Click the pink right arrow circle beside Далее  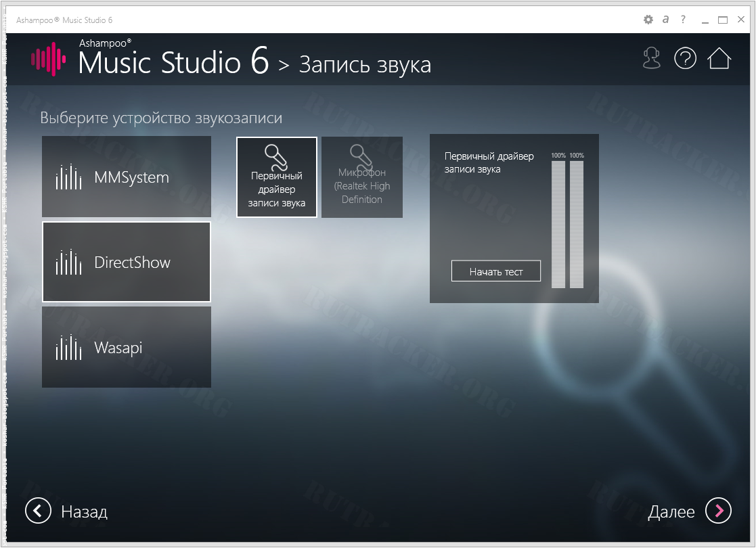click(718, 511)
